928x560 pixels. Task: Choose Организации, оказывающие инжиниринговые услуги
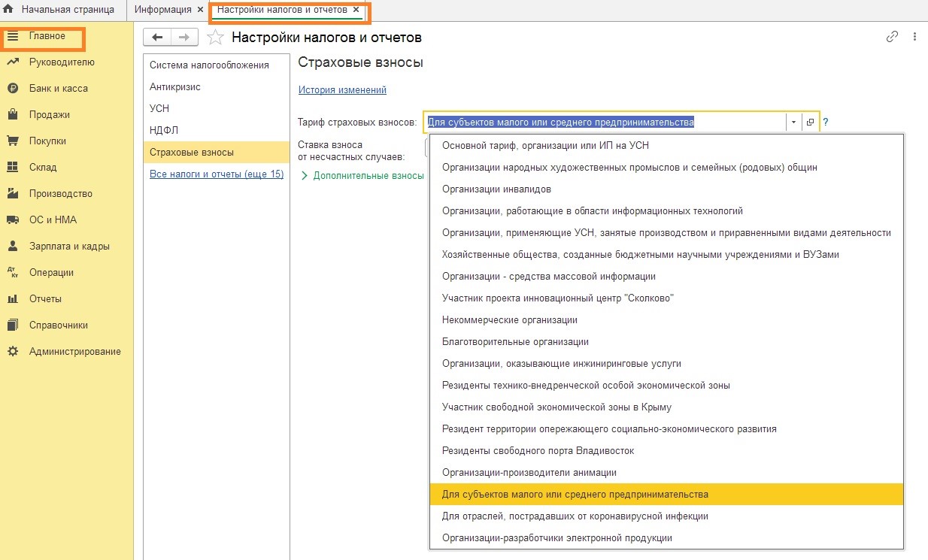pos(666,364)
